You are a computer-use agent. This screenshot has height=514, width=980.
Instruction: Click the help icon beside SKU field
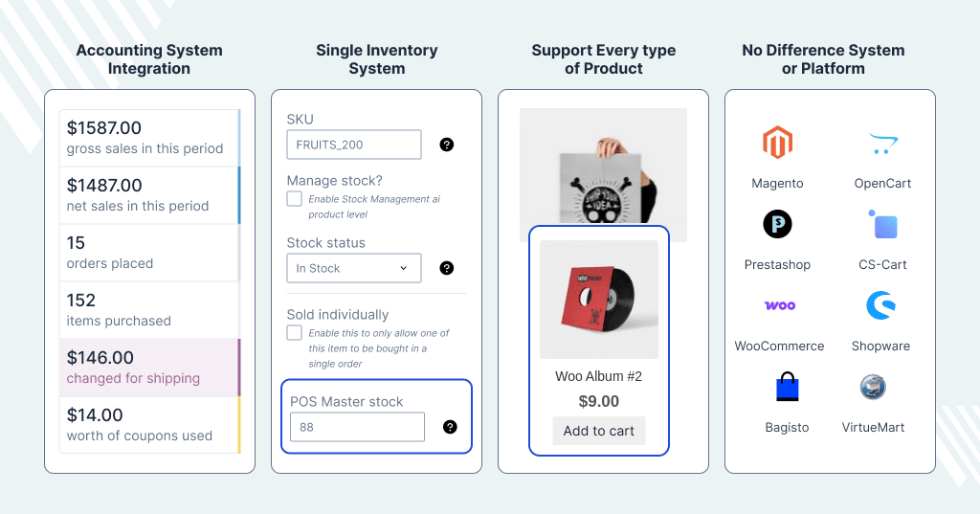446,145
